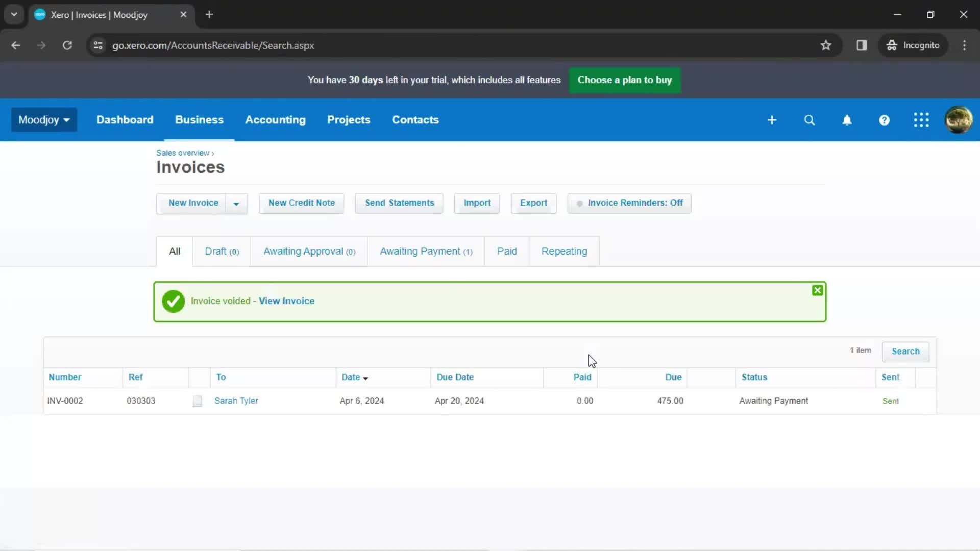The image size is (980, 551).
Task: Open contact Sarah Tyler link
Action: [x=236, y=401]
